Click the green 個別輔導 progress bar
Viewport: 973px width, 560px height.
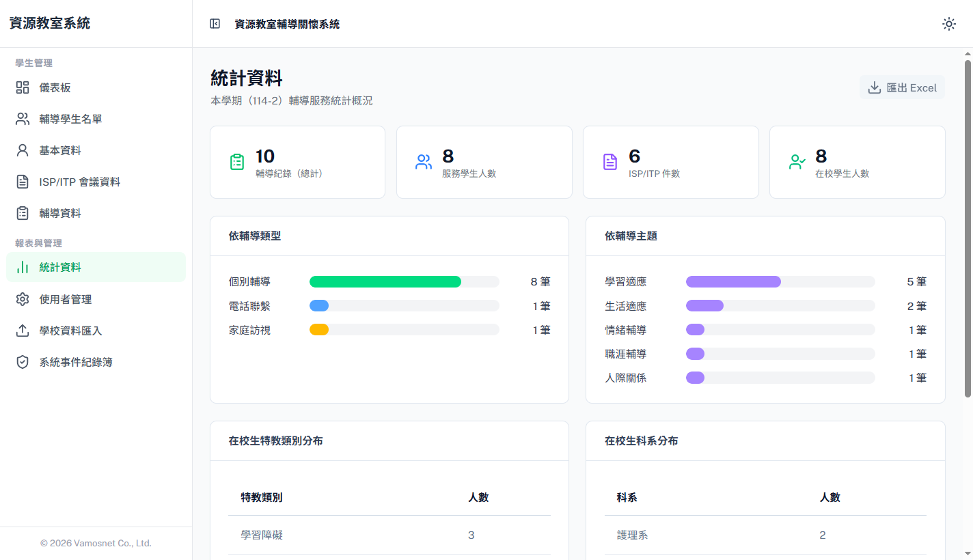click(x=385, y=281)
